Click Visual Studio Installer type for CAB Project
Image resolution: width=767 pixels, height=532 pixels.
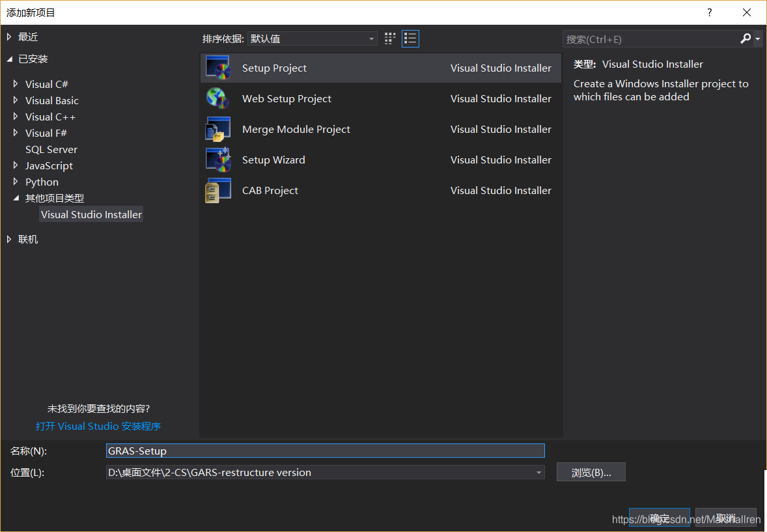(x=501, y=190)
